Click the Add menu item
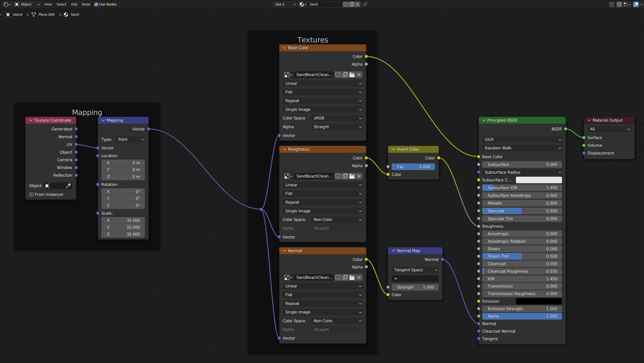The image size is (644, 363). 73,4
